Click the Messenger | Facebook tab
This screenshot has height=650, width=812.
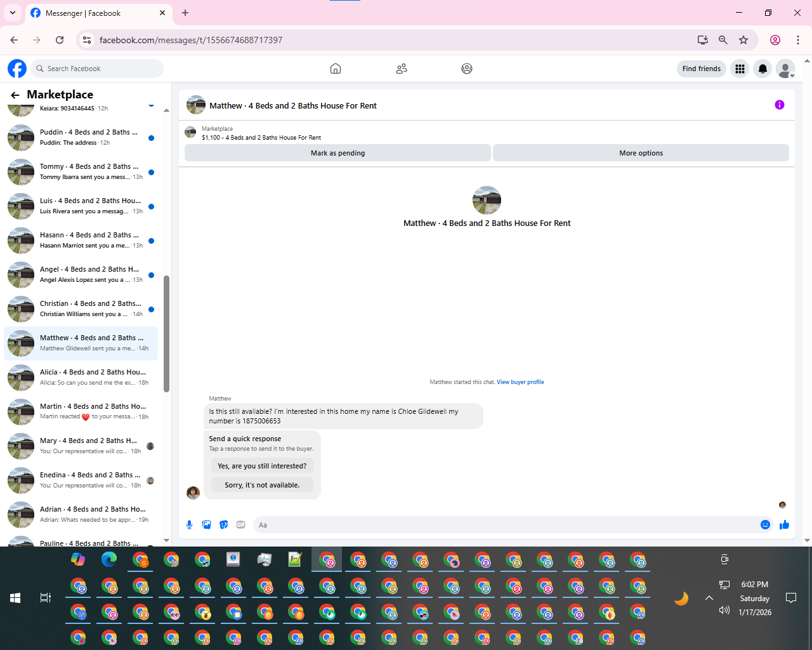[98, 13]
